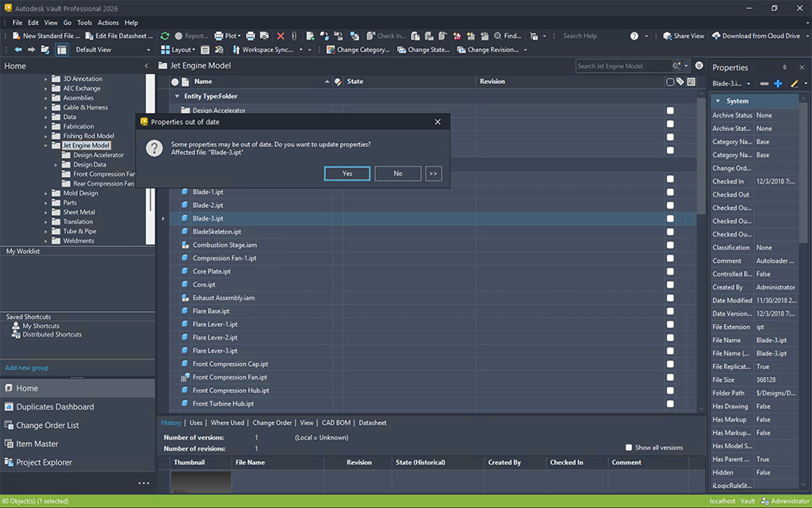812x508 pixels.
Task: Click the pencil edit icon in Properties
Action: coord(795,83)
